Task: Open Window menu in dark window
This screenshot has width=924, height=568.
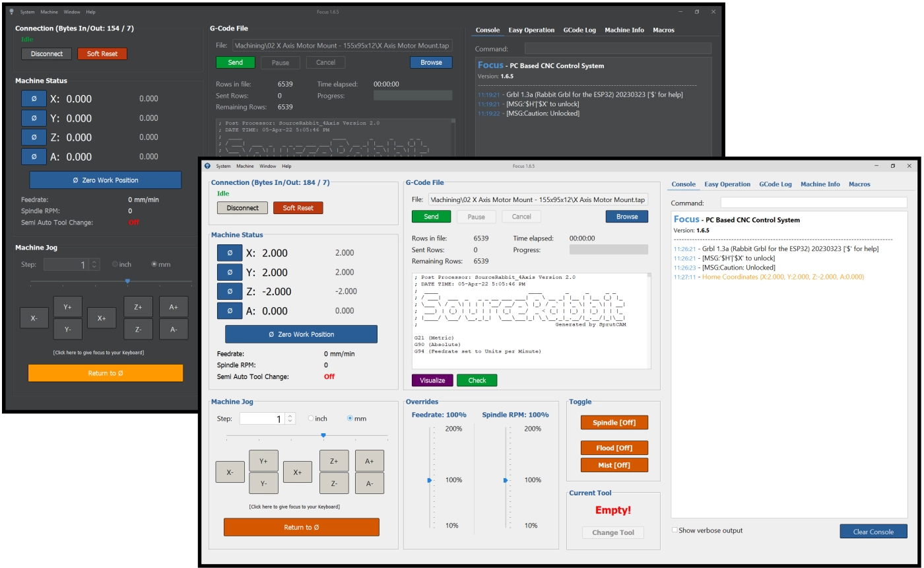Action: pos(72,12)
